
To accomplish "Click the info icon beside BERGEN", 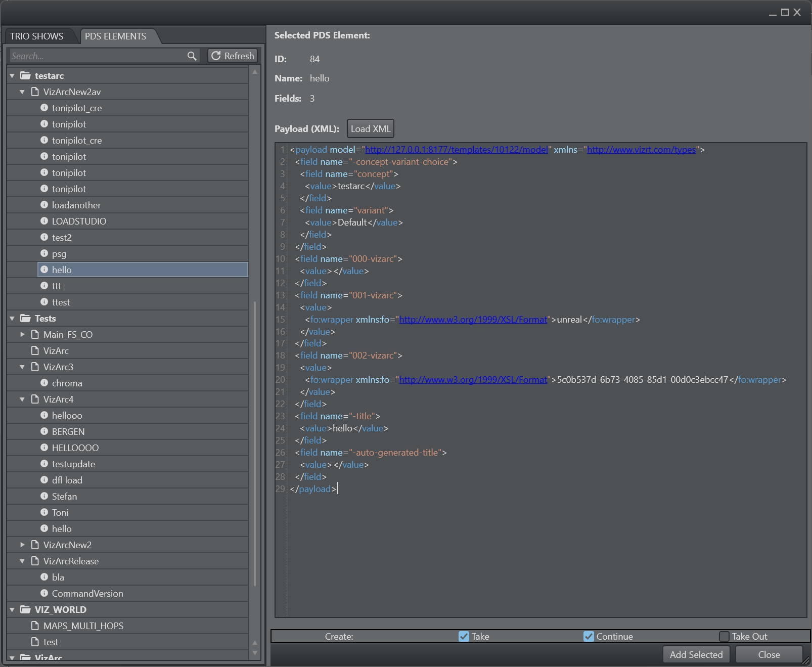I will (44, 431).
